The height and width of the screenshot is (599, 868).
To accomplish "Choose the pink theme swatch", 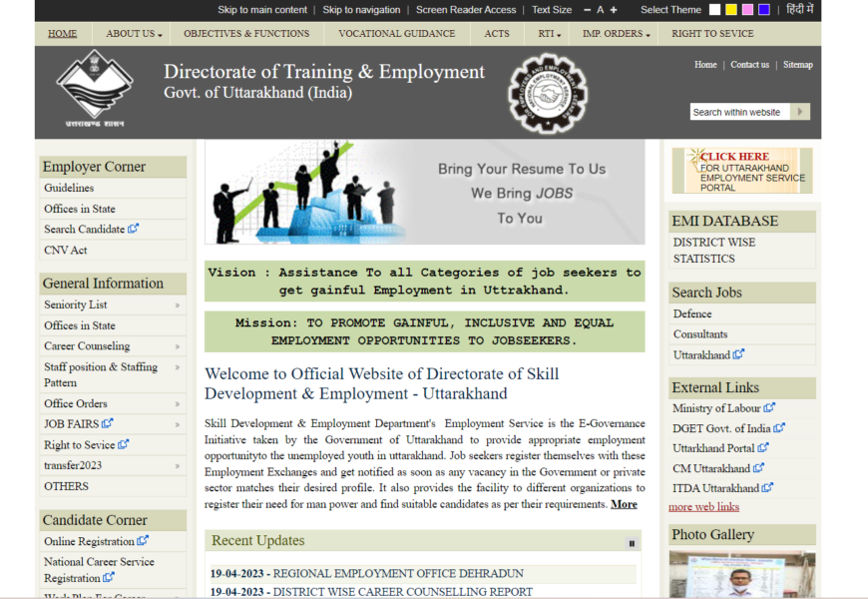I will [747, 10].
